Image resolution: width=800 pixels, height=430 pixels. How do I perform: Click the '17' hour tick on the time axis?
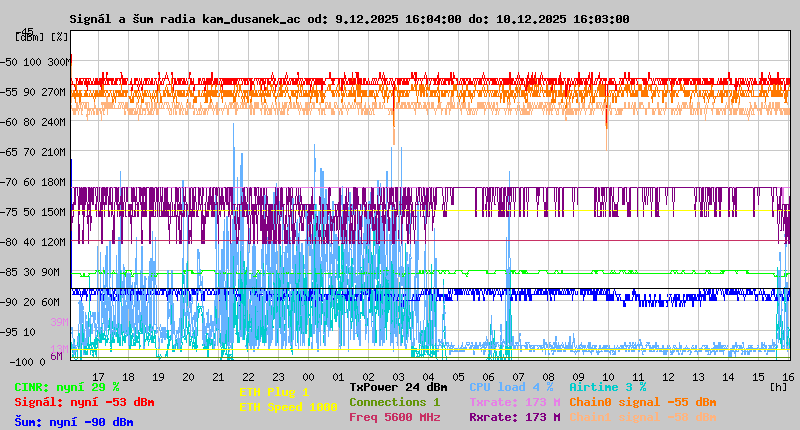(x=98, y=377)
